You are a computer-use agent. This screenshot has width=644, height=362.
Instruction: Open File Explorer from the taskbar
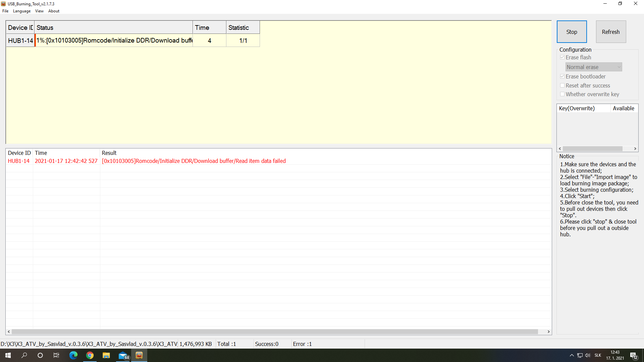(106, 355)
